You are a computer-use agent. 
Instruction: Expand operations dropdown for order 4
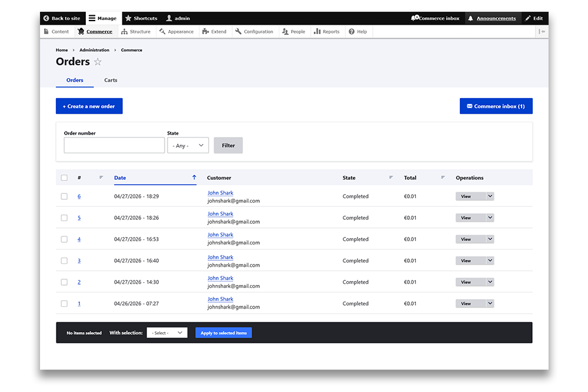click(490, 239)
